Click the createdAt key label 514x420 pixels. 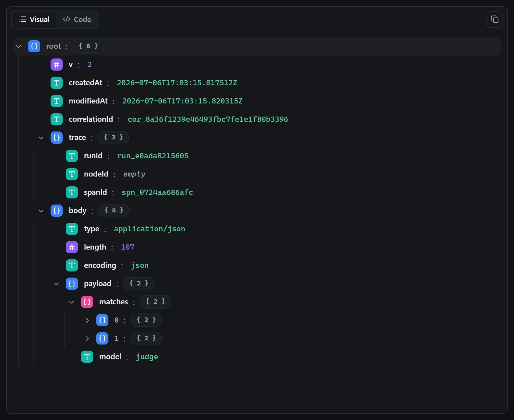[x=86, y=83]
